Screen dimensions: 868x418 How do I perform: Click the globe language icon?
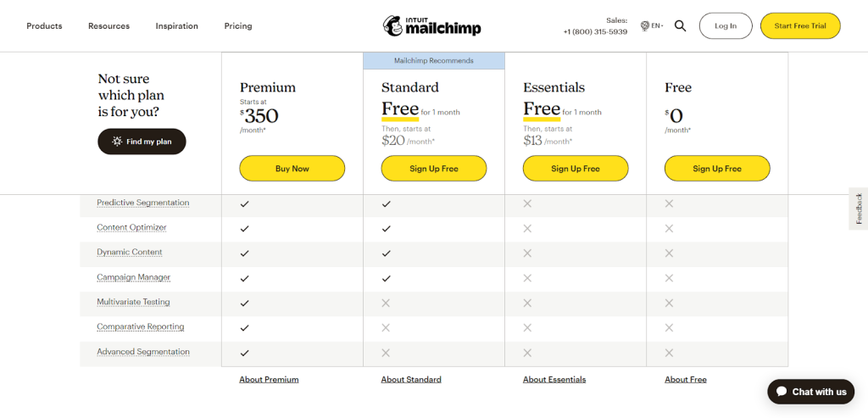click(x=645, y=26)
